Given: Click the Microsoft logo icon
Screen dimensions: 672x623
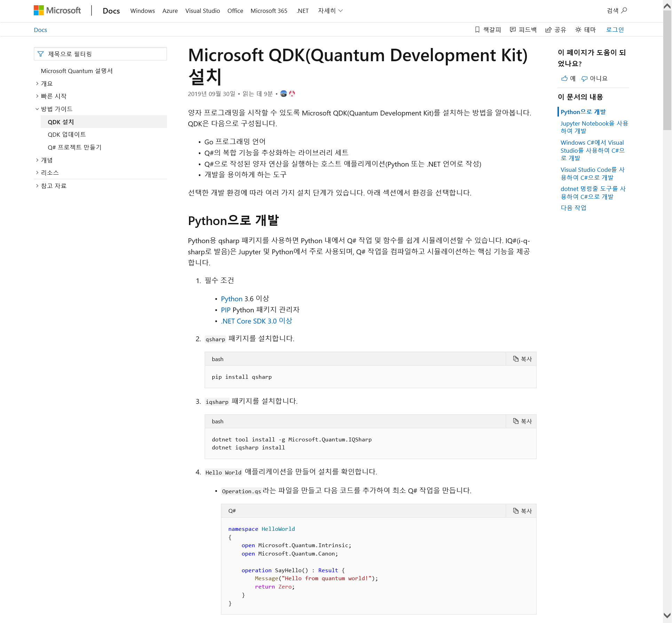Looking at the screenshot, I should click(x=39, y=10).
